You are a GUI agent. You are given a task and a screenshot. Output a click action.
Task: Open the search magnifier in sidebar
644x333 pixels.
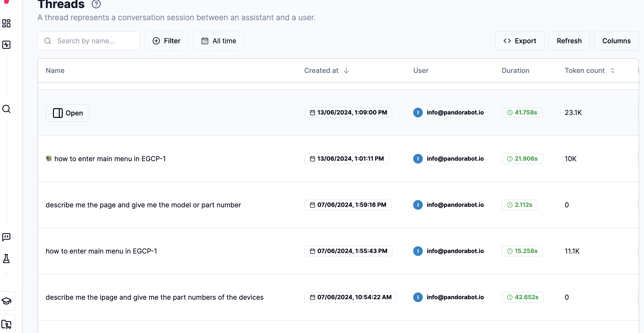[6, 109]
